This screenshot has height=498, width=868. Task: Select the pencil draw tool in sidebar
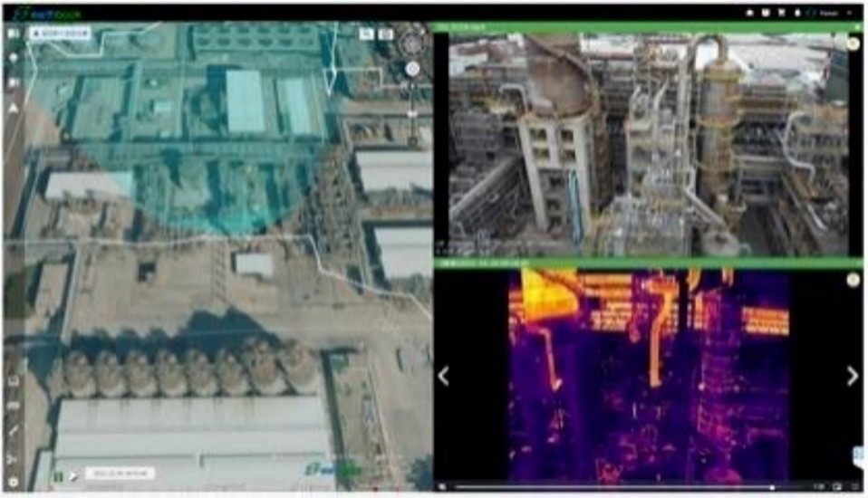pyautogui.click(x=14, y=431)
